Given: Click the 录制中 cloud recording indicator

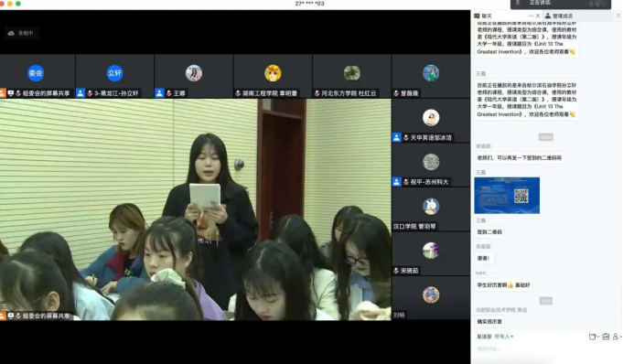Looking at the screenshot, I should [x=21, y=33].
